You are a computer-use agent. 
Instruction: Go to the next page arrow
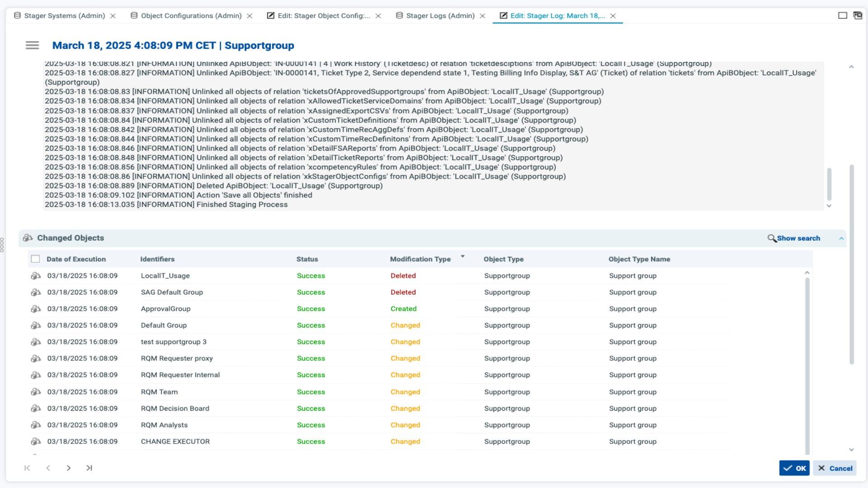pos(69,468)
